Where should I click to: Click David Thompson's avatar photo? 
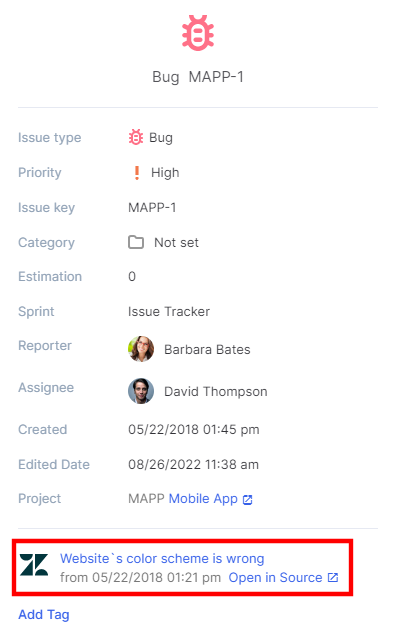(x=141, y=391)
